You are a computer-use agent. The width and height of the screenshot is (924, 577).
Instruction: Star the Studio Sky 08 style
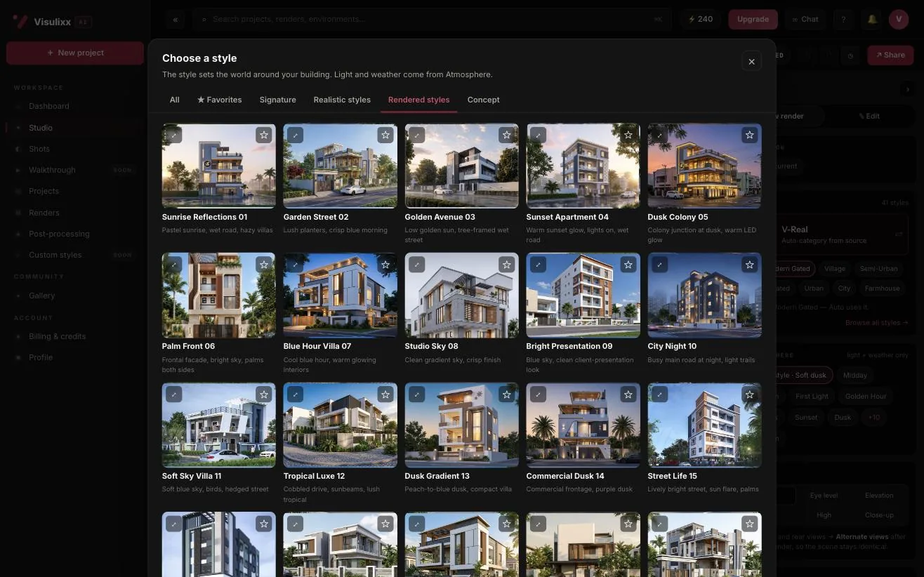tap(507, 265)
